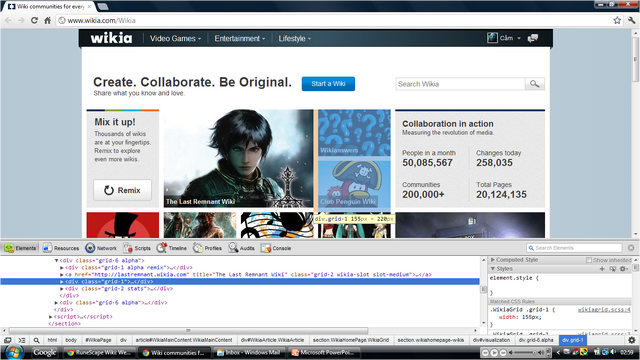Show the console drawer icon
This screenshot has height=360, width=640.
click(x=22, y=340)
